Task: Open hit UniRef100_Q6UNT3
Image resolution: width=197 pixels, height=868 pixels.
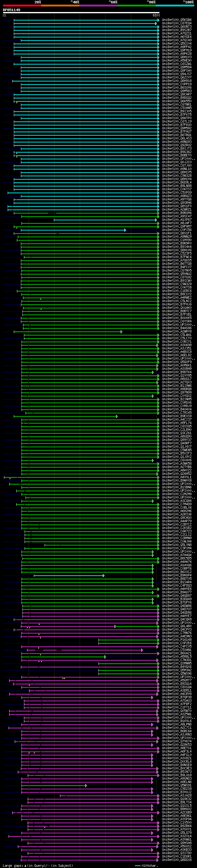Action: (177, 26)
